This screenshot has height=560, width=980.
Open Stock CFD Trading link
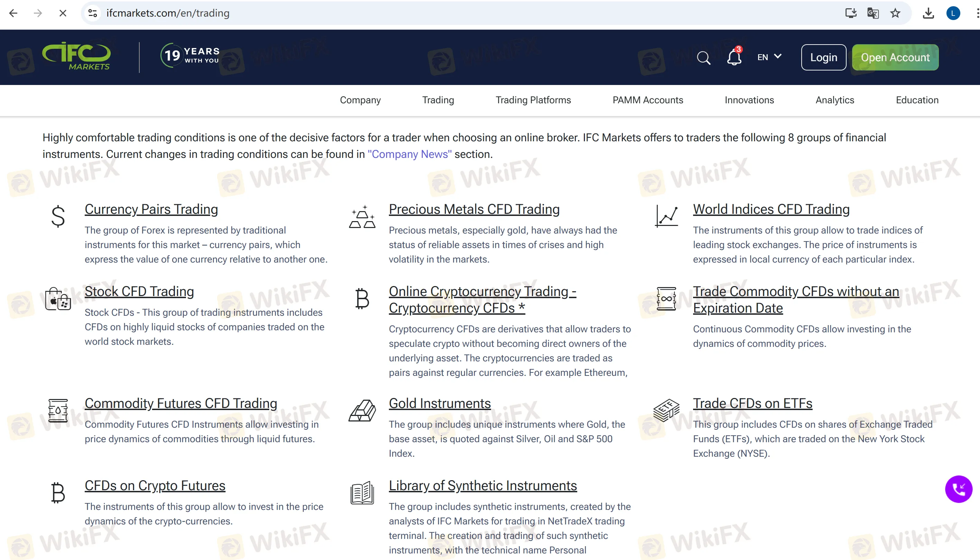139,292
